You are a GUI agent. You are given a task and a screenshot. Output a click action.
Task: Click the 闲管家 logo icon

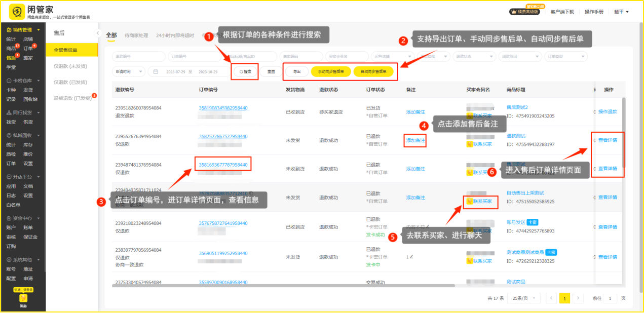tap(17, 11)
